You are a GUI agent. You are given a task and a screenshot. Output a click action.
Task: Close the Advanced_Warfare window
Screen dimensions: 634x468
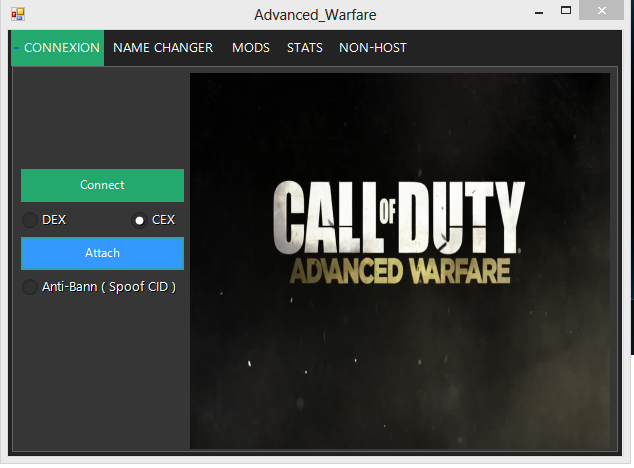pos(602,11)
